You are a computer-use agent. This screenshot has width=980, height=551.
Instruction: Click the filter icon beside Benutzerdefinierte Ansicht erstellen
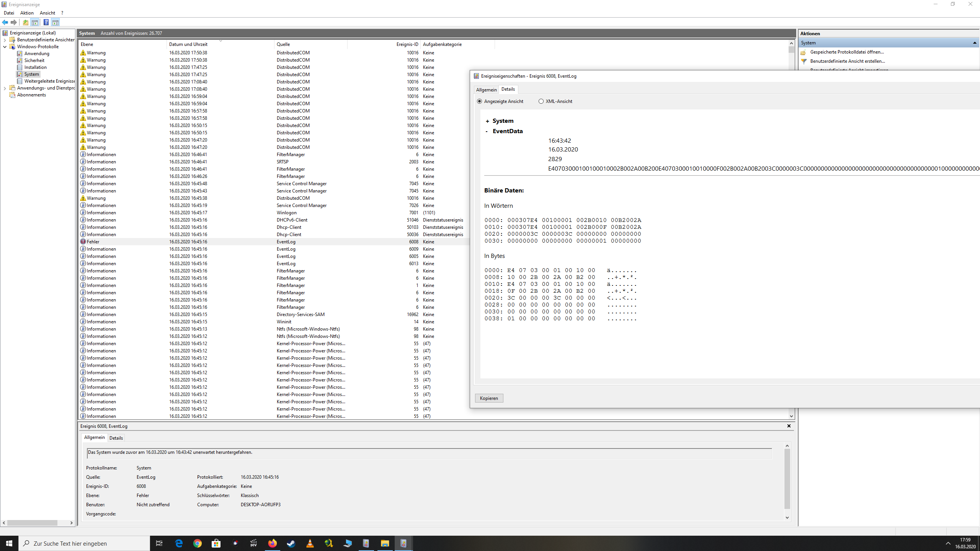804,61
